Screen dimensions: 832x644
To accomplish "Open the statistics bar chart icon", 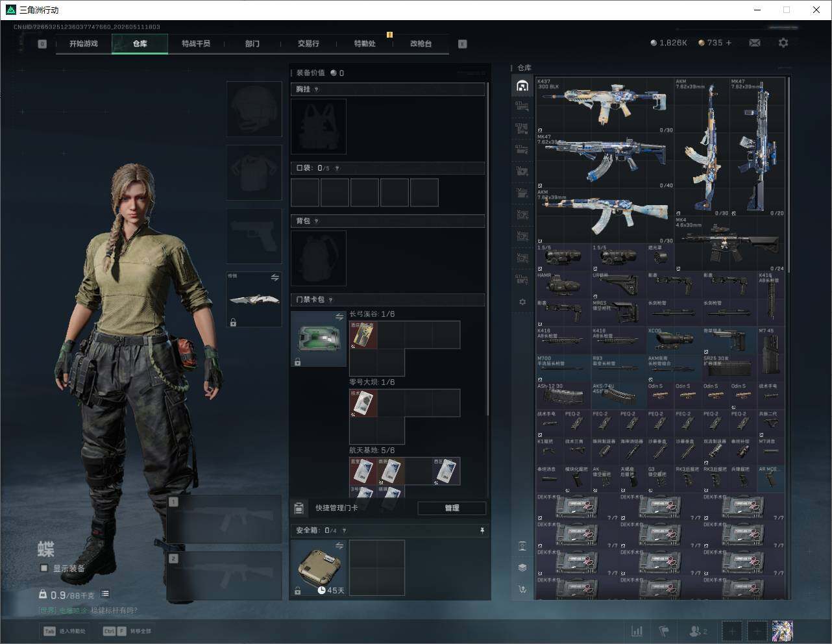I will point(637,631).
